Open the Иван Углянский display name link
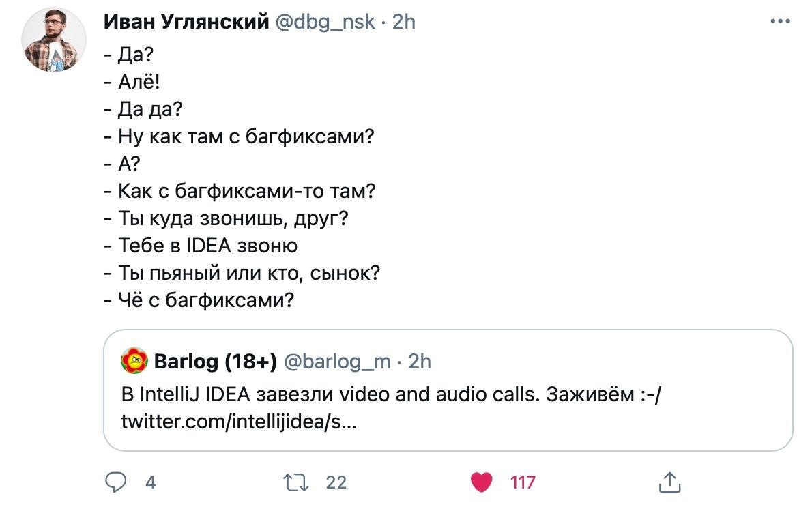 click(x=186, y=22)
